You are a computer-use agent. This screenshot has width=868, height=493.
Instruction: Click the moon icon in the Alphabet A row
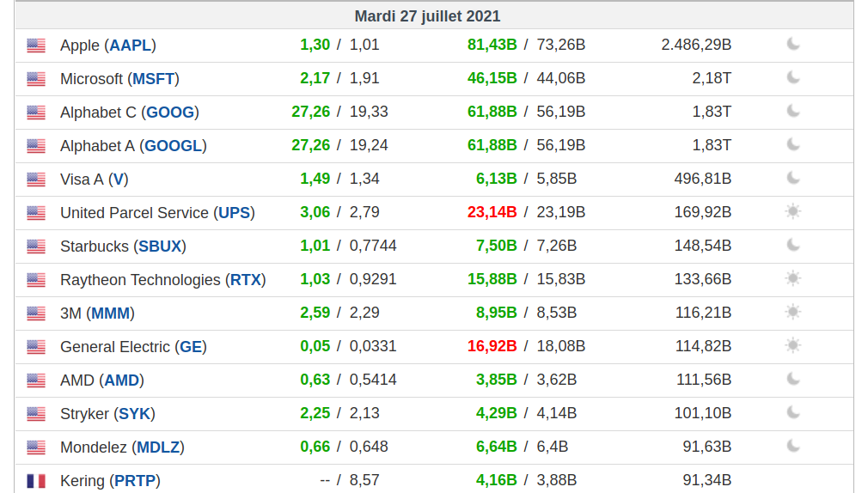[x=793, y=144]
